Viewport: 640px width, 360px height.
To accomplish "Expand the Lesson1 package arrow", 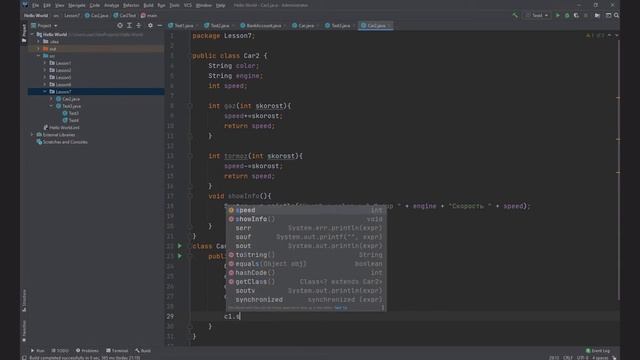I will 45,63.
